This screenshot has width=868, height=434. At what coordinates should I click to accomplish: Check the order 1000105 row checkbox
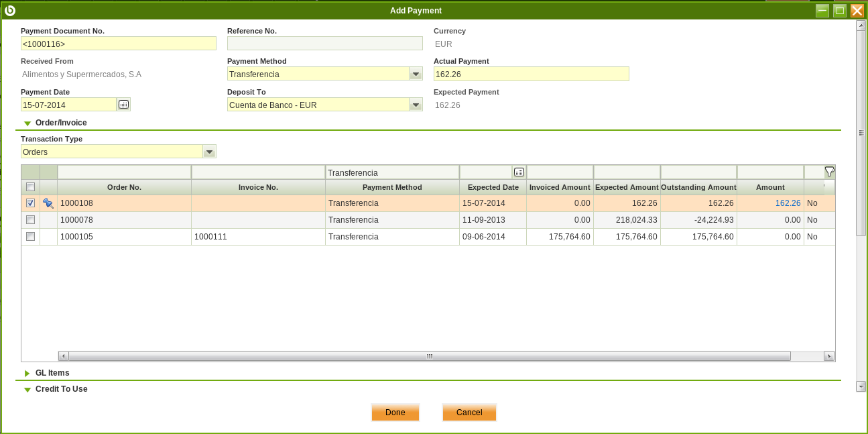tap(30, 236)
